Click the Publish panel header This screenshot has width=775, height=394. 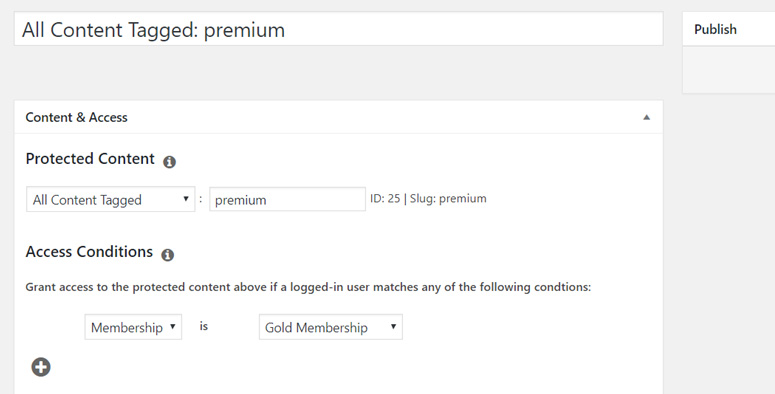729,29
